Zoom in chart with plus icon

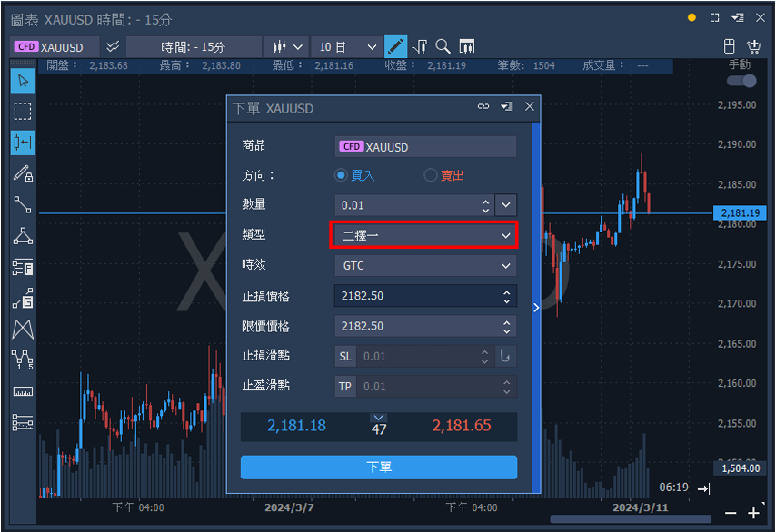(753, 513)
